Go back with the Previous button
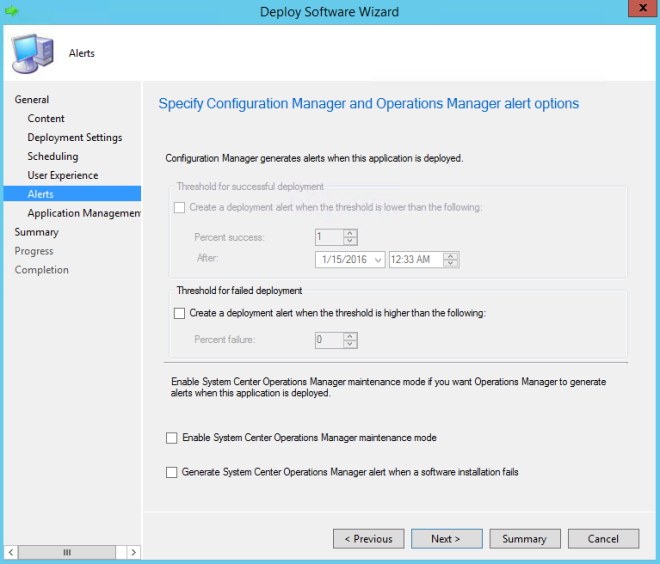 tap(369, 539)
